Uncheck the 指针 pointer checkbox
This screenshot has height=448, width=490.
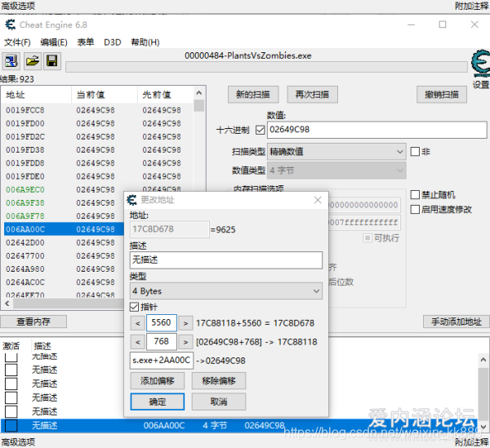[135, 307]
